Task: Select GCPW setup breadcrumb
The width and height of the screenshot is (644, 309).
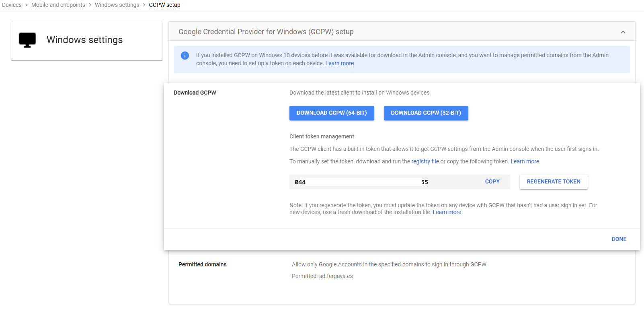Action: click(164, 5)
